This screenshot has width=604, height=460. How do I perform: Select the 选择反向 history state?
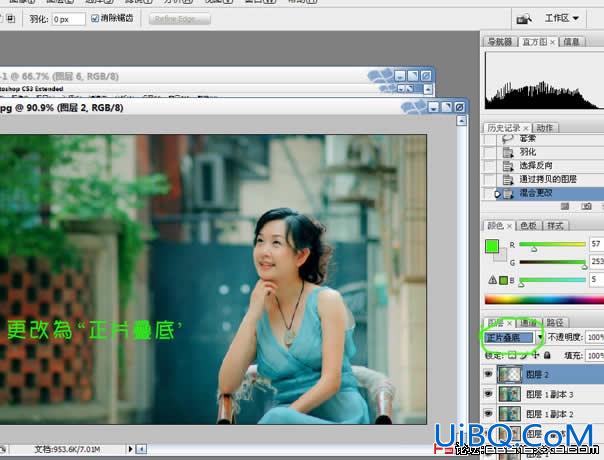point(543,166)
